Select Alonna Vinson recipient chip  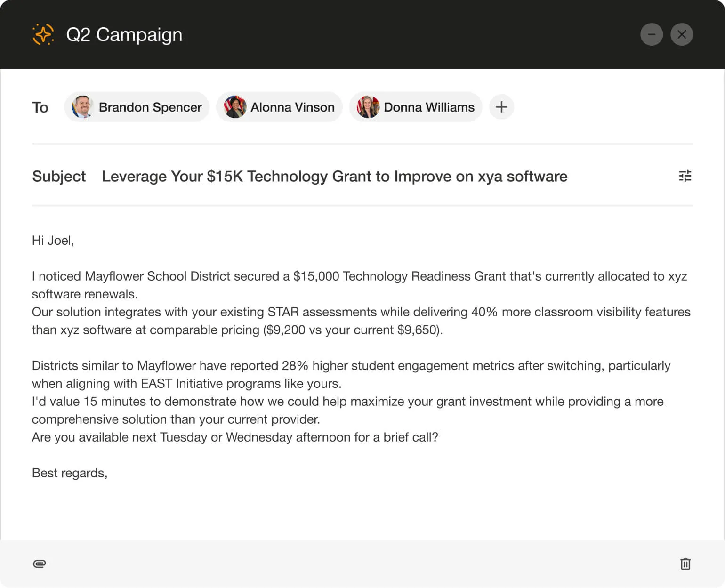[279, 107]
